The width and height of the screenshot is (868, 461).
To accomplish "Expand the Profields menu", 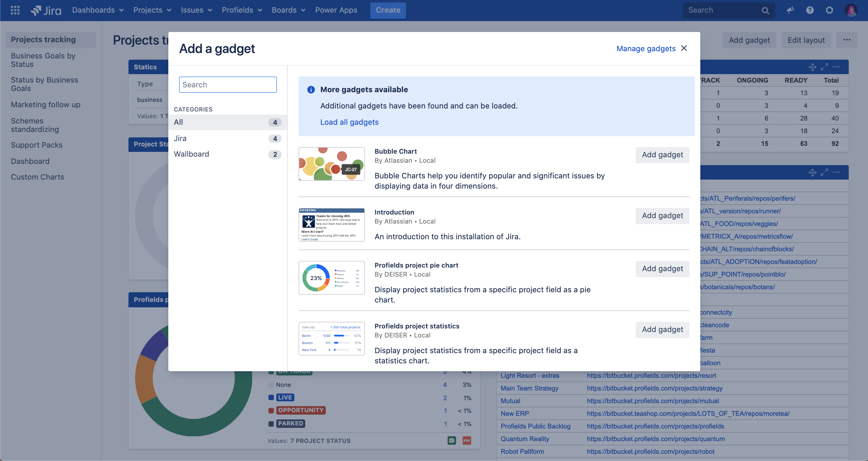I will [242, 10].
